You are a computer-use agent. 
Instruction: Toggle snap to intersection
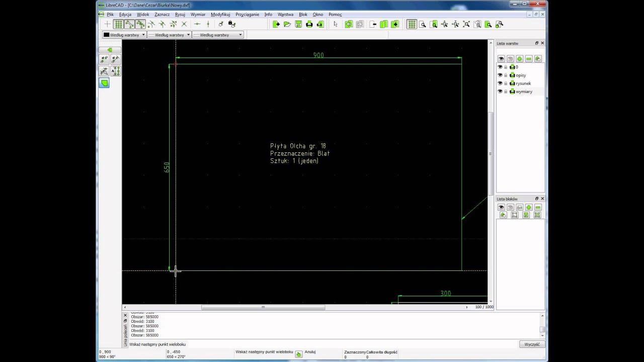184,24
